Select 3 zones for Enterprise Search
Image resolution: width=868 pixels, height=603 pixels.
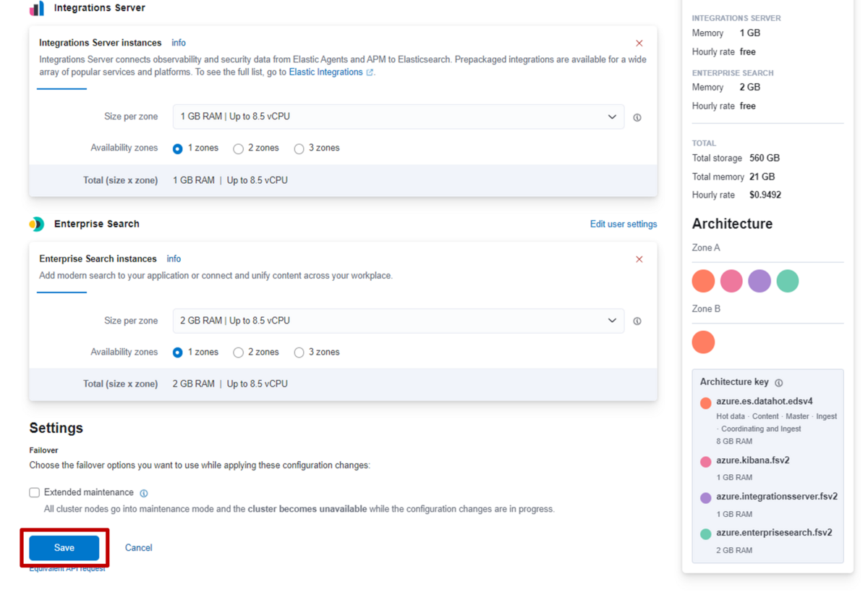pyautogui.click(x=299, y=353)
